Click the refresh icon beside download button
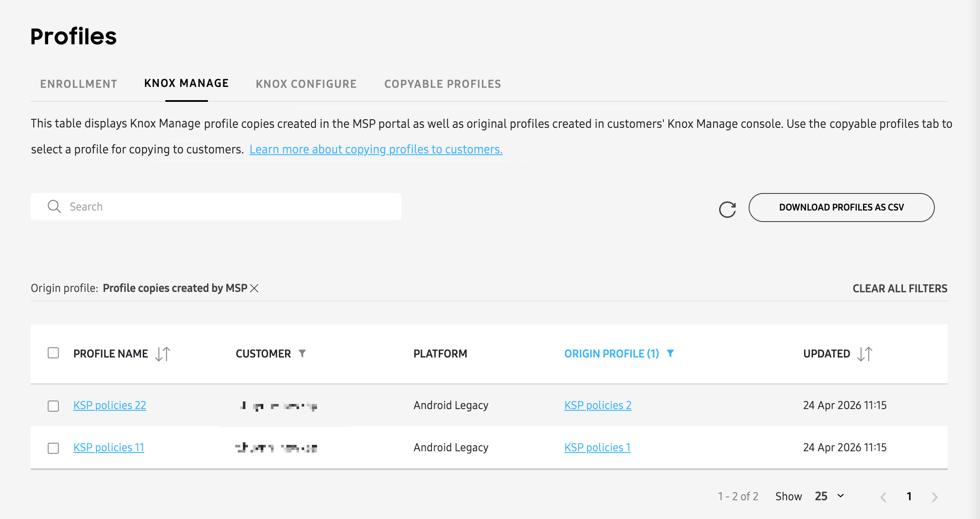This screenshot has width=980, height=519. click(x=727, y=209)
